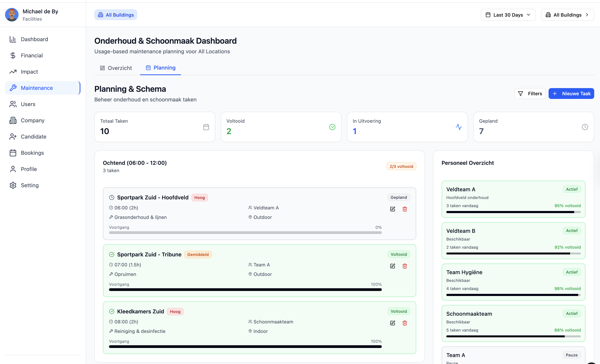Select the Planning tab
Image resolution: width=600 pixels, height=364 pixels.
160,68
